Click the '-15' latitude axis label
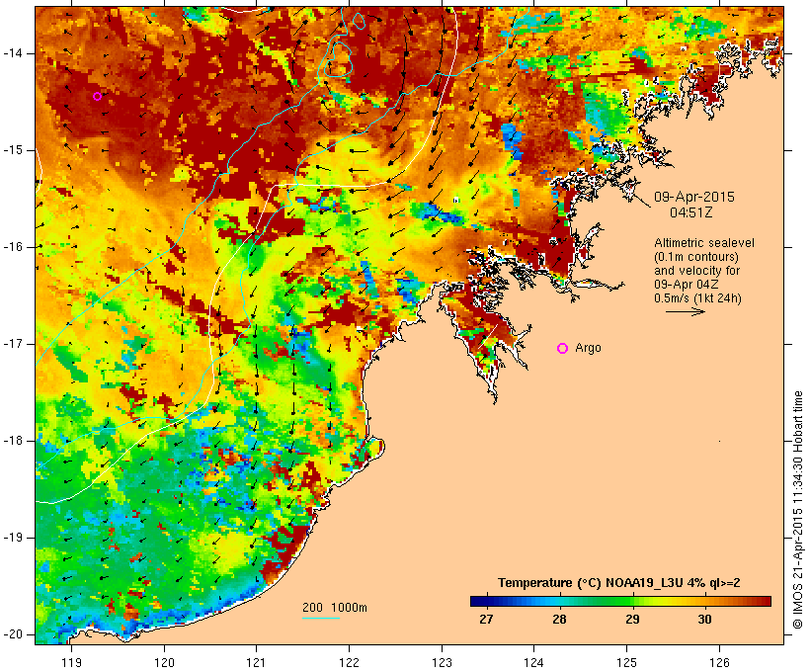The image size is (810, 672). point(13,150)
